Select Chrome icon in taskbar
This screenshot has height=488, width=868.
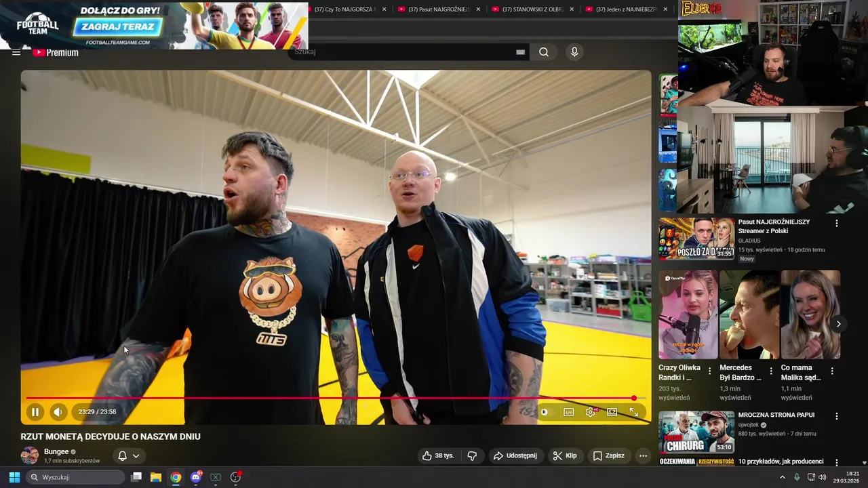pyautogui.click(x=176, y=477)
